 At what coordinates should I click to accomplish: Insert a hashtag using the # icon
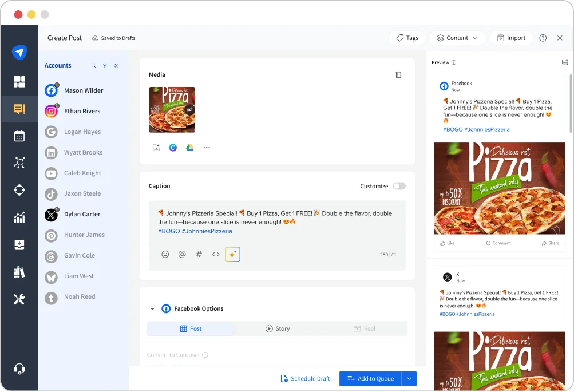(199, 254)
